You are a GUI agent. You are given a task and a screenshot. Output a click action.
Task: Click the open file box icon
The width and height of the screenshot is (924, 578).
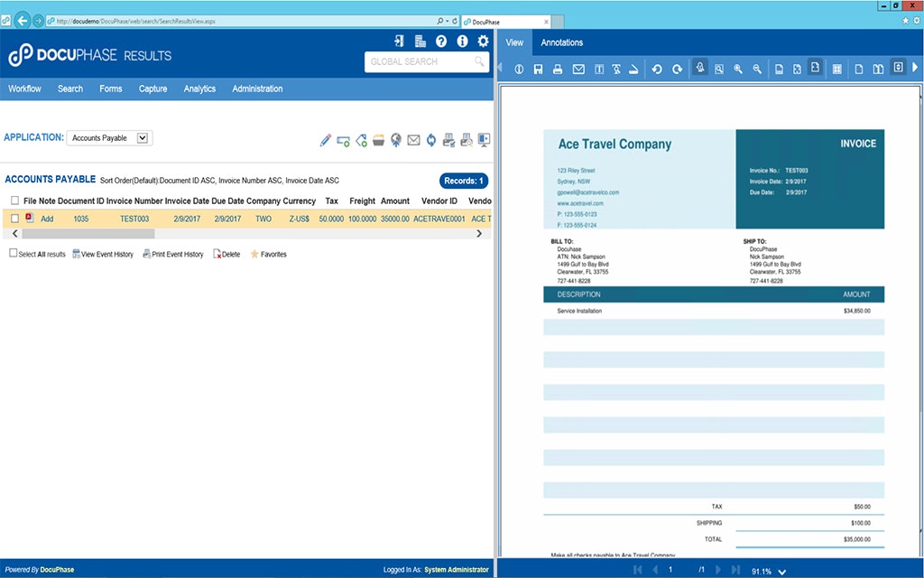(x=378, y=140)
